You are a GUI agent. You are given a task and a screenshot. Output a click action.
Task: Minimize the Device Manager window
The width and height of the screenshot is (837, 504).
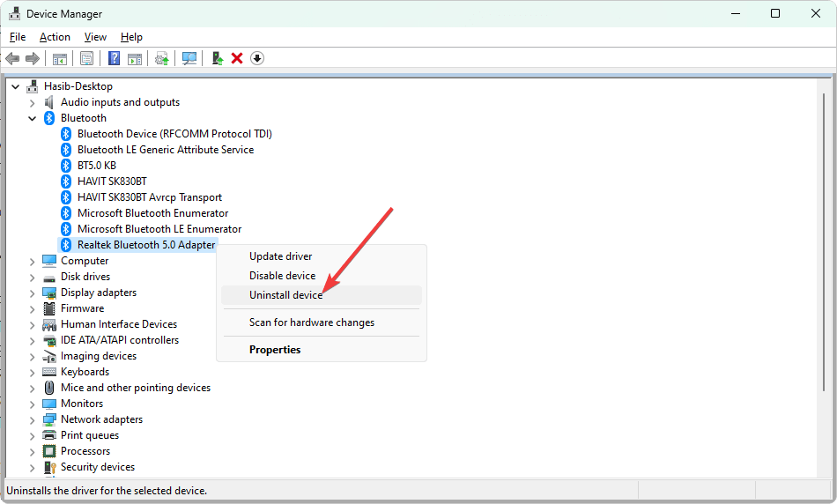[x=736, y=13]
